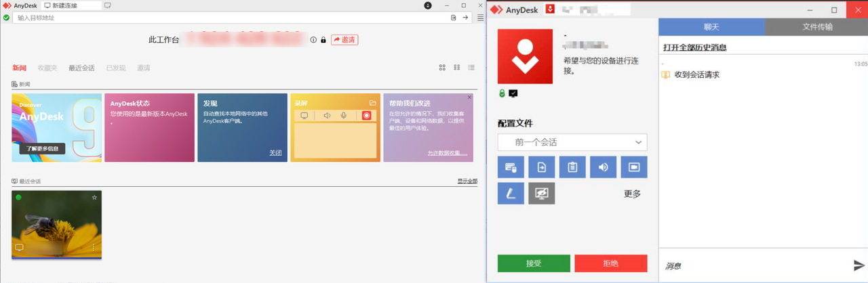This screenshot has height=283, width=868.
Task: Open the recent session's three-dot menu
Action: pyautogui.click(x=94, y=248)
